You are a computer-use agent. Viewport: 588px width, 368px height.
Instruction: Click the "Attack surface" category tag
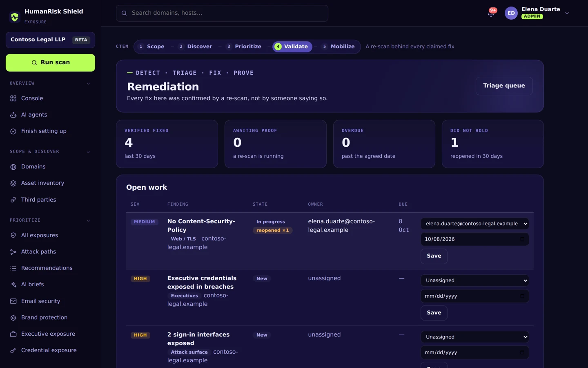pos(189,352)
